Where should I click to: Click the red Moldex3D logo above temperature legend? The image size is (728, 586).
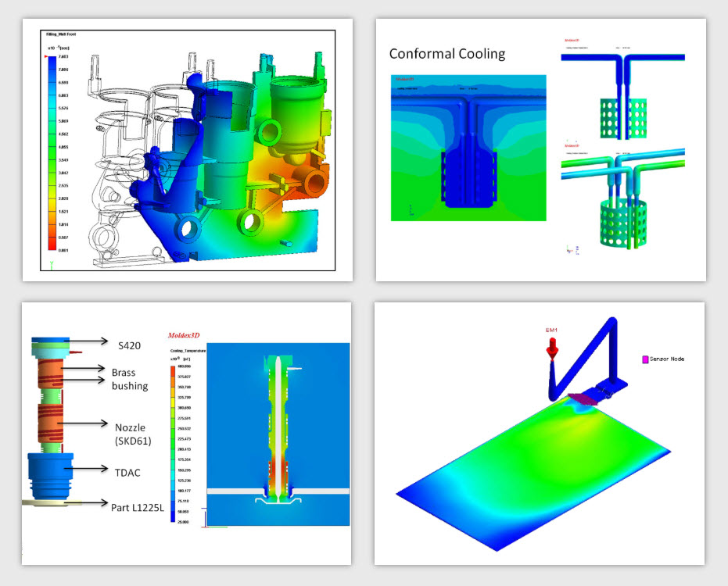coord(184,335)
